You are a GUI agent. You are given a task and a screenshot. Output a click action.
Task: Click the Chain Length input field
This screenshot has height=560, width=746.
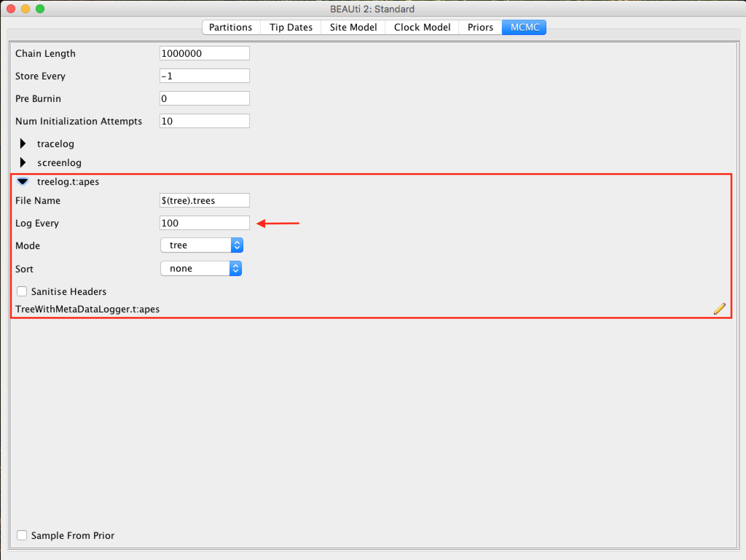pos(204,53)
